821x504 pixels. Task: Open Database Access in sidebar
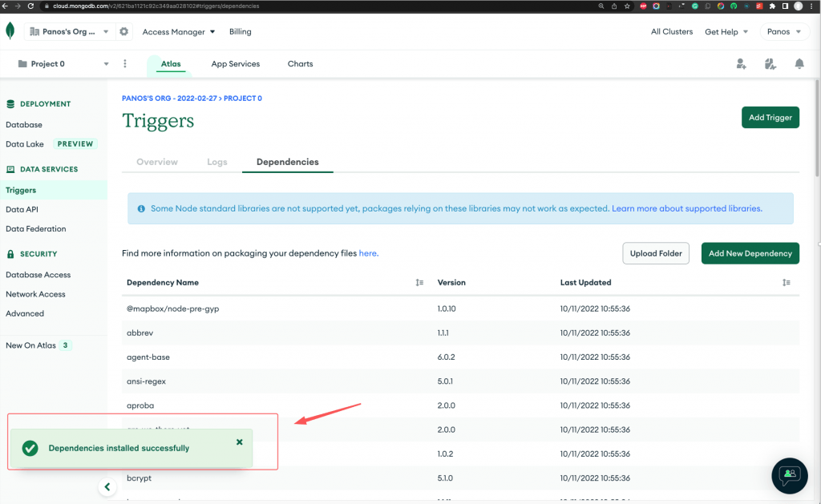(38, 275)
